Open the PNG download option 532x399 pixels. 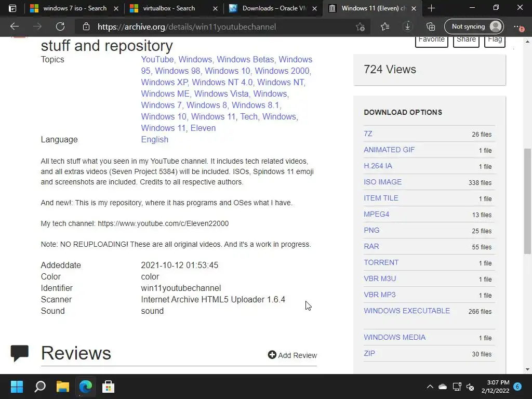371,230
